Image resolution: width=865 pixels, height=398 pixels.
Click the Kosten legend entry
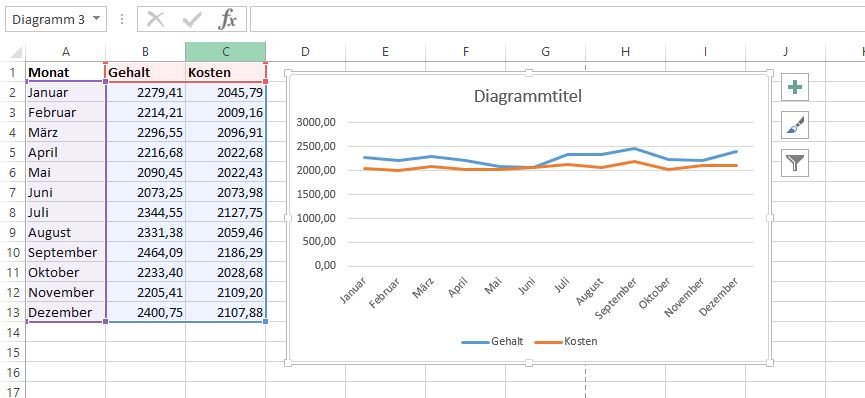567,341
